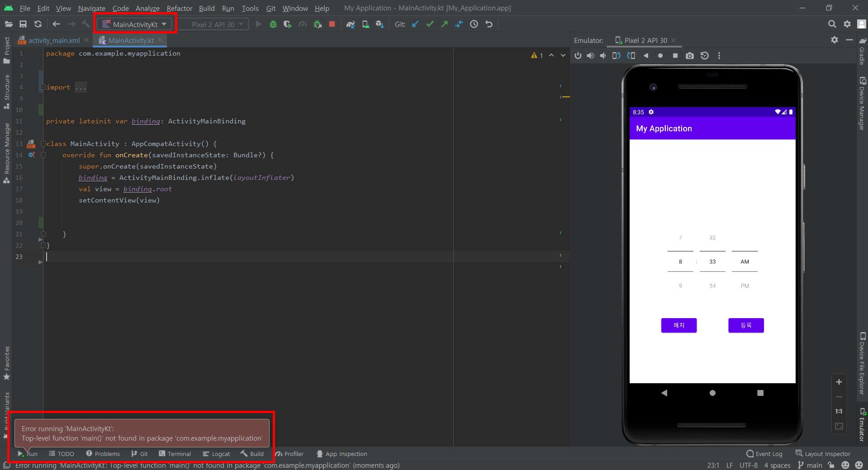Open the Project side panel
Image resolution: width=868 pixels, height=470 pixels.
click(7, 50)
